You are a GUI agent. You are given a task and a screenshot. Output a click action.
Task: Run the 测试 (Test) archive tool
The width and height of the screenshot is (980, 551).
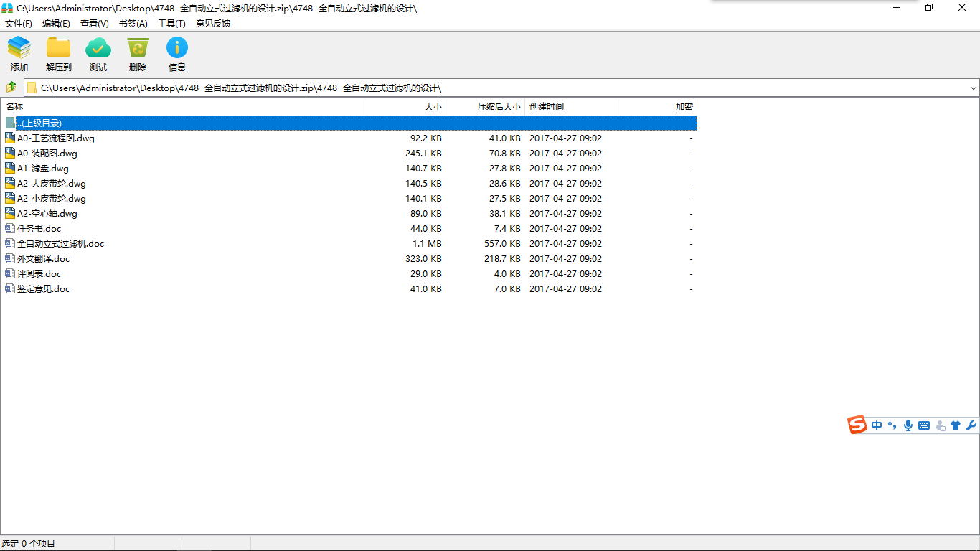coord(98,48)
